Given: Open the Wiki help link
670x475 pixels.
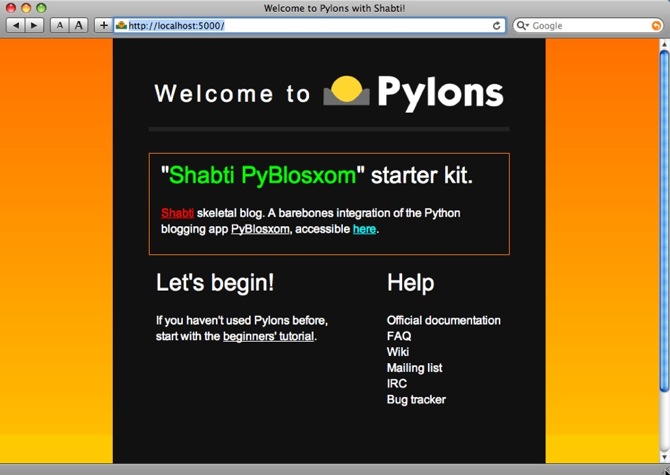Looking at the screenshot, I should (398, 352).
